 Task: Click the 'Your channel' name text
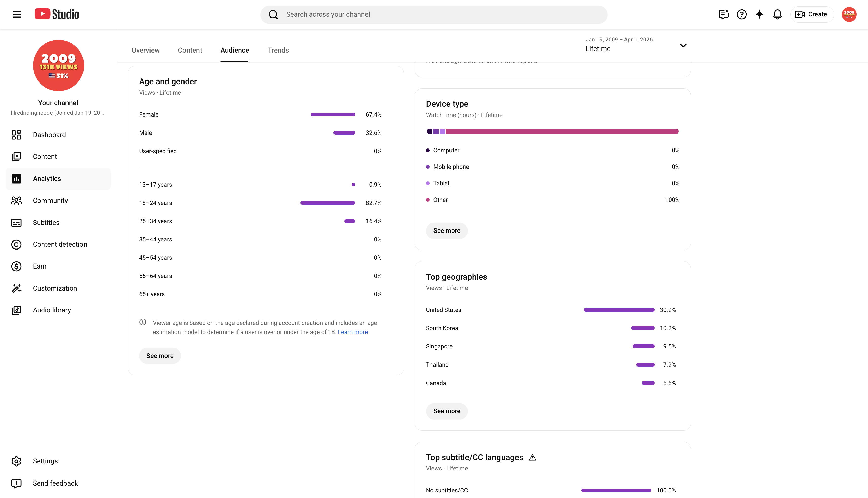(x=58, y=103)
